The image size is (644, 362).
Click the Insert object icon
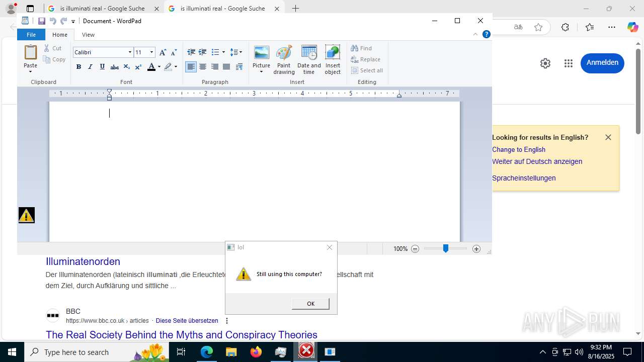point(333,59)
